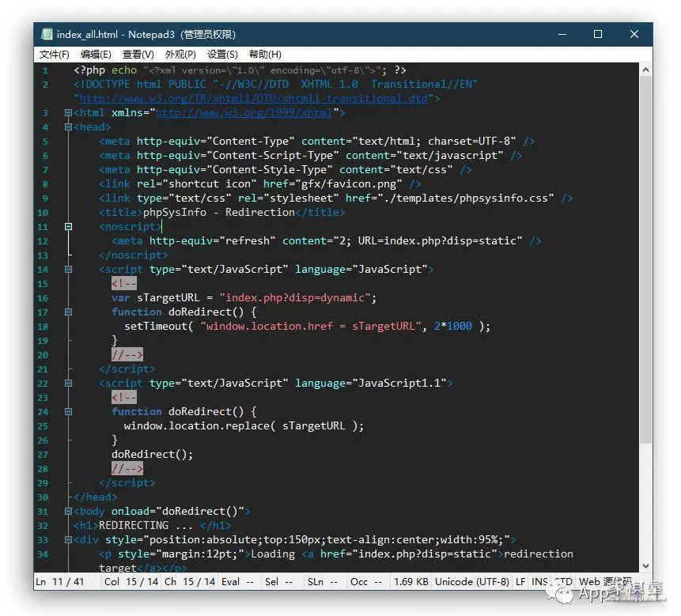Click the '</head>' closing tag
The height and width of the screenshot is (616, 681).
pyautogui.click(x=96, y=497)
